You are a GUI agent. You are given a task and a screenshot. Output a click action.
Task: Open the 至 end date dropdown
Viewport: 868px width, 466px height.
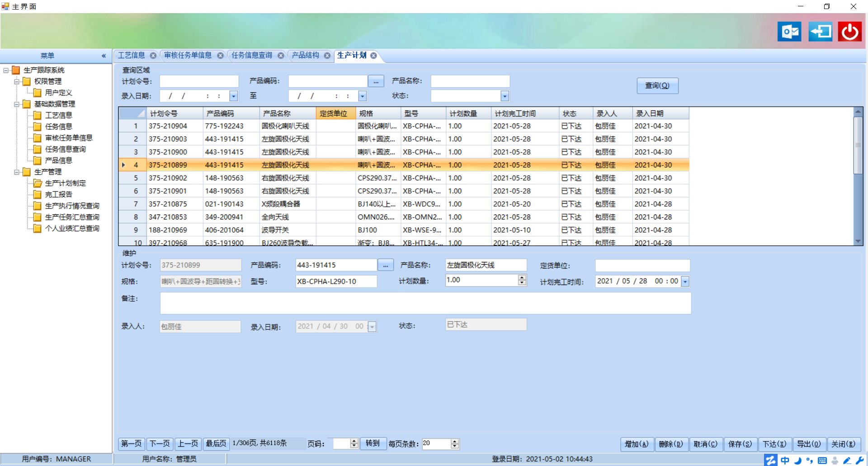[362, 96]
